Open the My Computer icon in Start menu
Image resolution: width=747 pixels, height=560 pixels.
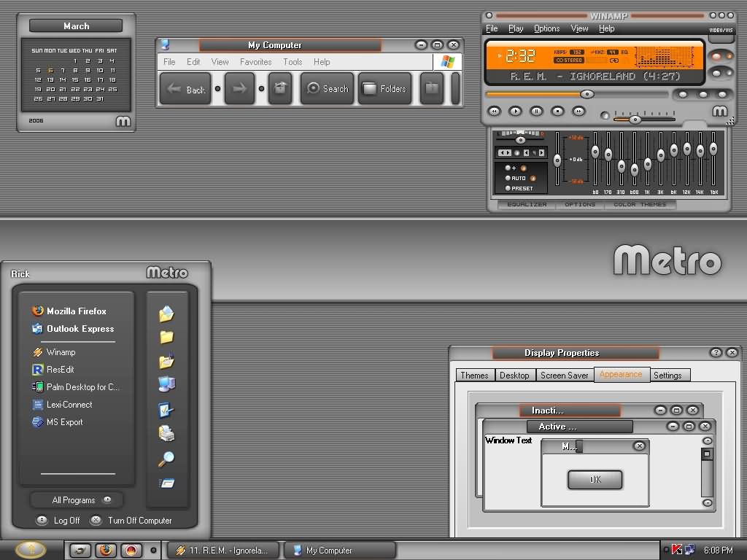pos(166,384)
